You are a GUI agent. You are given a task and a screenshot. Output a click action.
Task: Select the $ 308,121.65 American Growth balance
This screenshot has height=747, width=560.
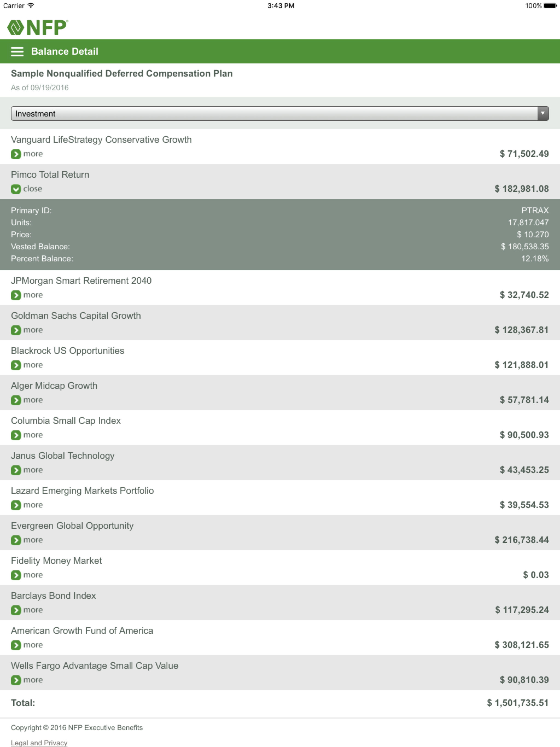click(x=521, y=645)
